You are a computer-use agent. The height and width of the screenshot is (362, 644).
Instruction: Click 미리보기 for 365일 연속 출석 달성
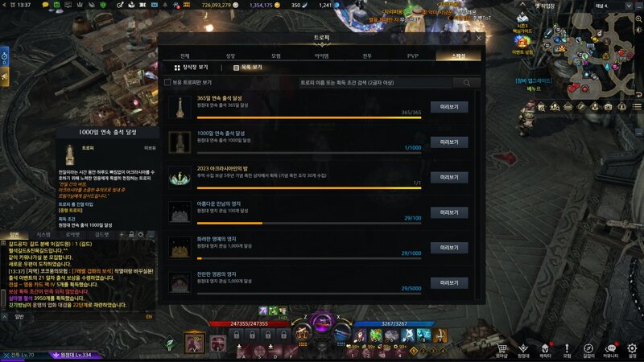click(449, 107)
